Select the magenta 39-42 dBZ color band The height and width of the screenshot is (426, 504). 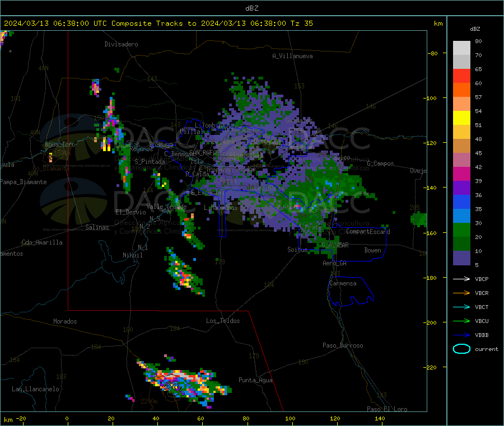point(461,174)
